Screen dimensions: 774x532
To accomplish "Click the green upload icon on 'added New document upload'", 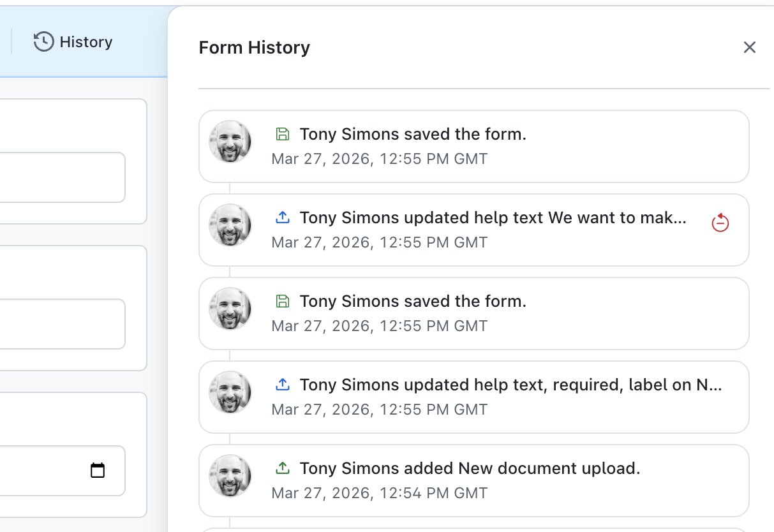I will (x=283, y=468).
